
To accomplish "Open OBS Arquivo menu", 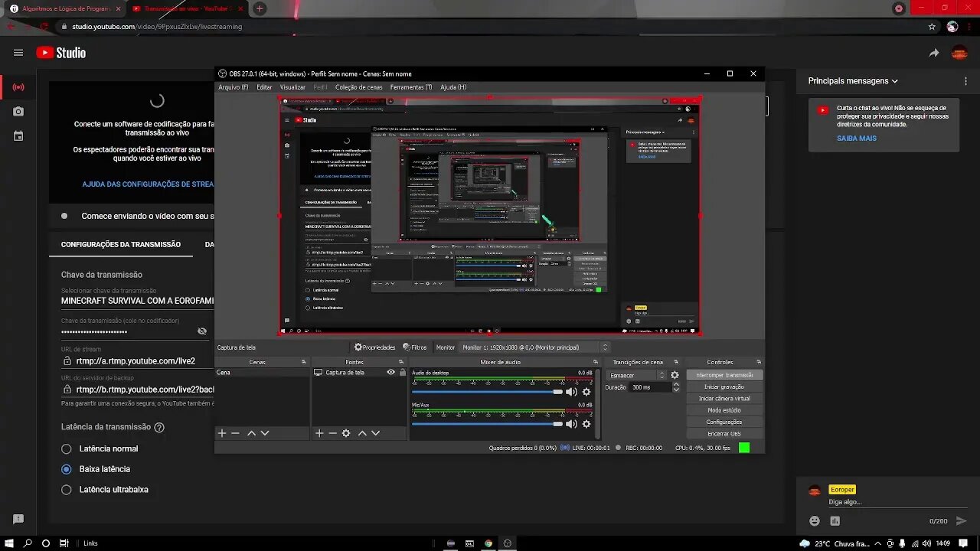I will (233, 87).
